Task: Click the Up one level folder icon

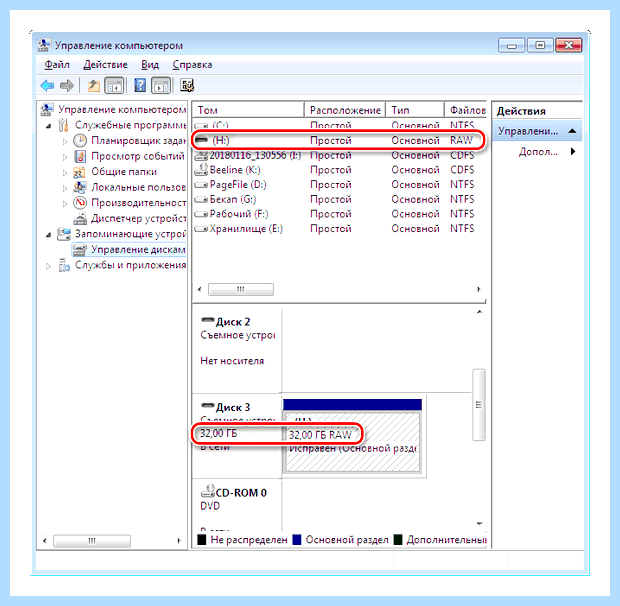Action: click(93, 85)
